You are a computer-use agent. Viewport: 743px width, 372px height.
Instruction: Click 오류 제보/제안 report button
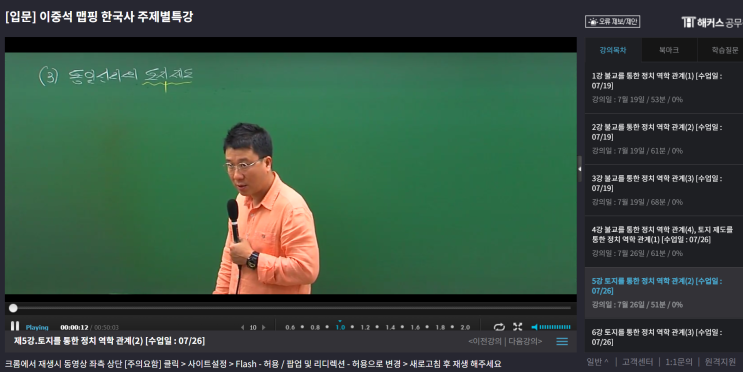[x=613, y=21]
